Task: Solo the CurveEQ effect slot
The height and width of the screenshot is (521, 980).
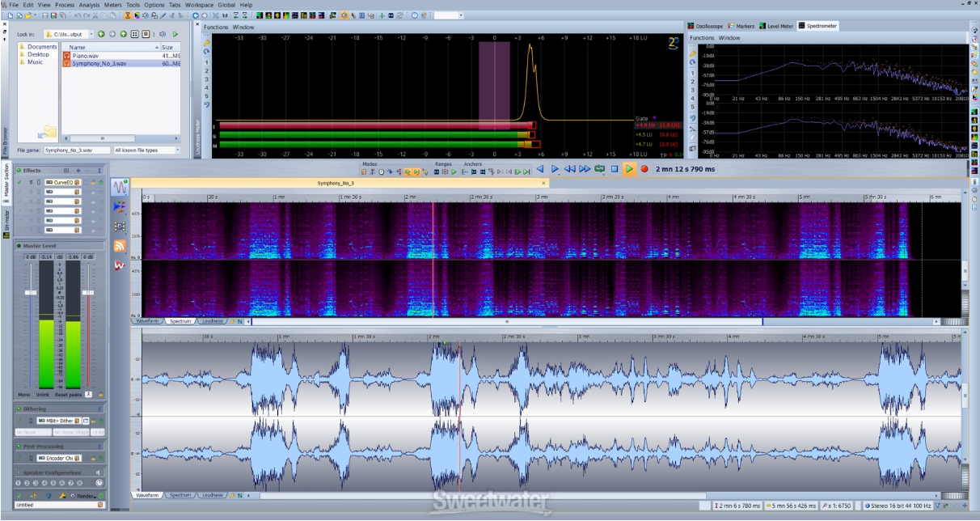Action: 32,182
